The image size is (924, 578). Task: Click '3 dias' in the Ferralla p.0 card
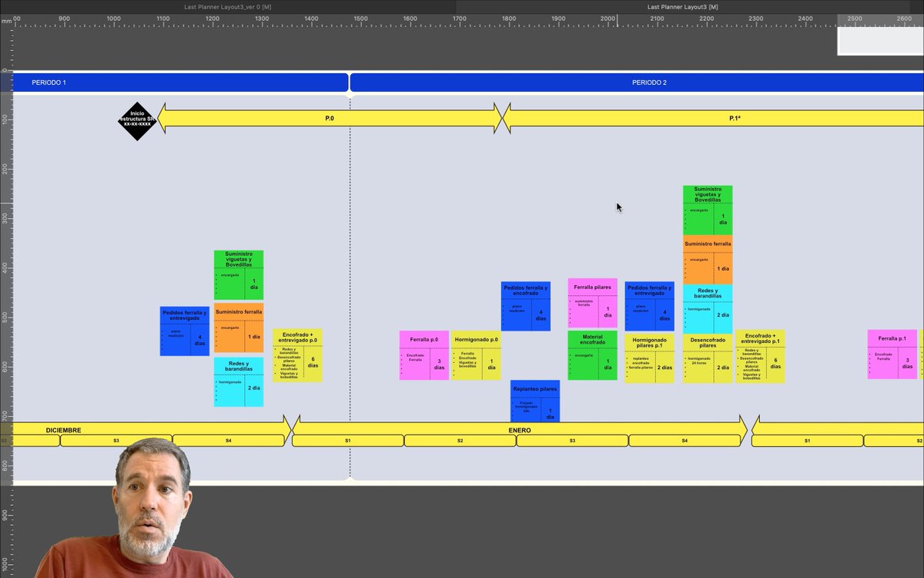440,365
